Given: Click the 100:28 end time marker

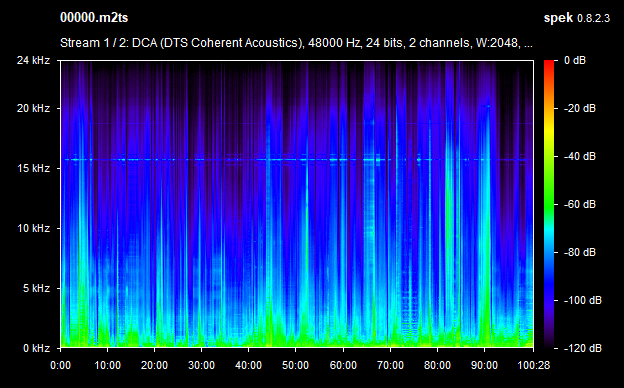Looking at the screenshot, I should coord(534,365).
